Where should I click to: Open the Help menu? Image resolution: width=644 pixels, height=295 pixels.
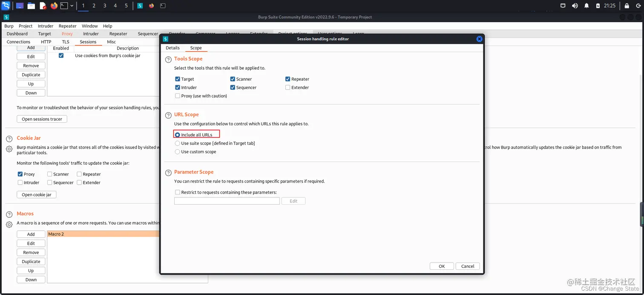[x=108, y=26]
